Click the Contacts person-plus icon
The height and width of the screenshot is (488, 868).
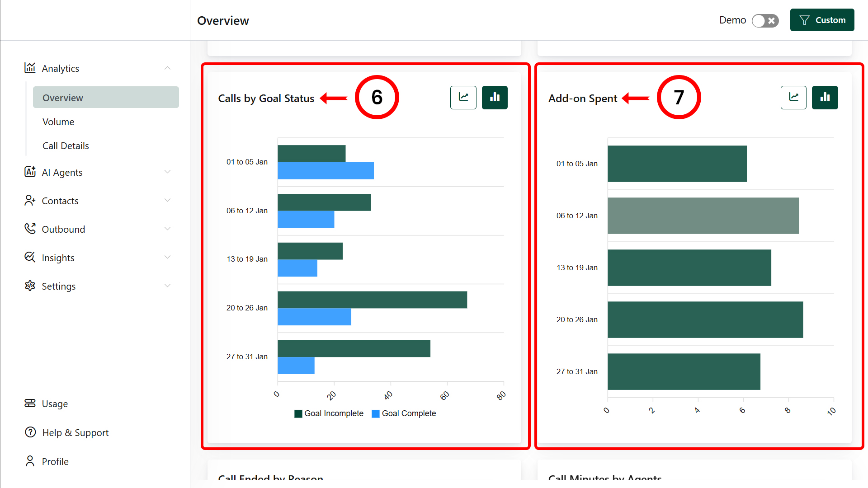(x=30, y=200)
